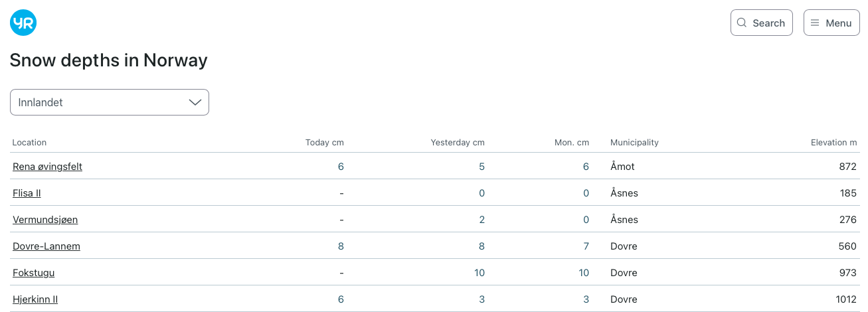This screenshot has width=868, height=312.
Task: Open the Dovre-Lannem location link
Action: click(46, 246)
